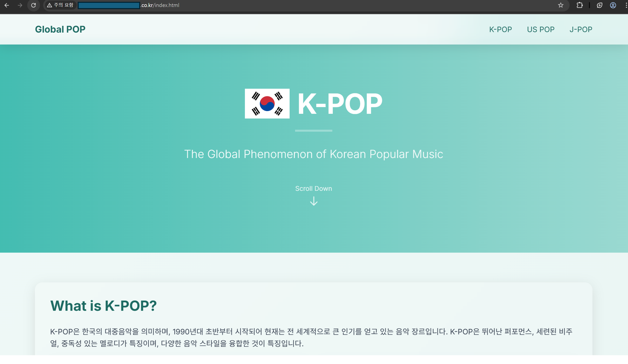628x364 pixels.
Task: Go back with the browser back arrow
Action: [7, 5]
